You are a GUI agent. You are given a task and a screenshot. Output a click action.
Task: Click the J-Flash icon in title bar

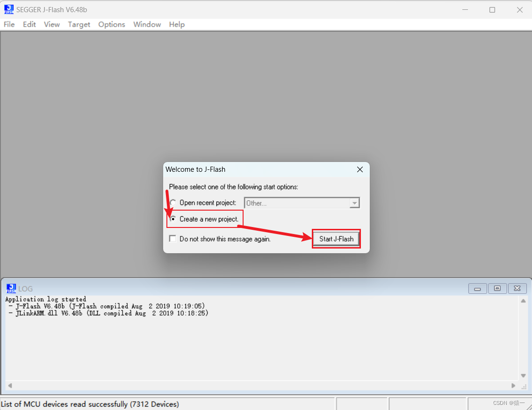(9, 9)
